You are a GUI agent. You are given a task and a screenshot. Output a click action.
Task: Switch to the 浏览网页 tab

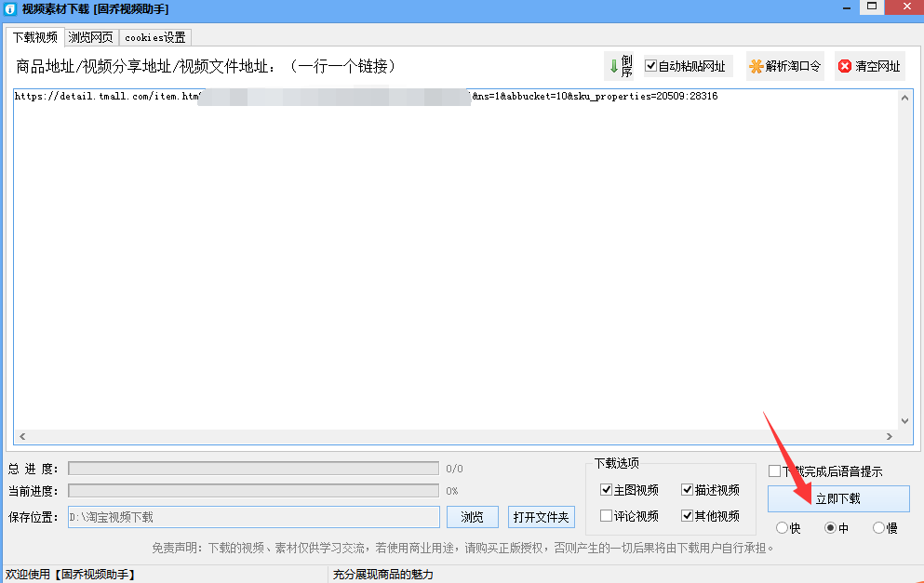coord(90,37)
